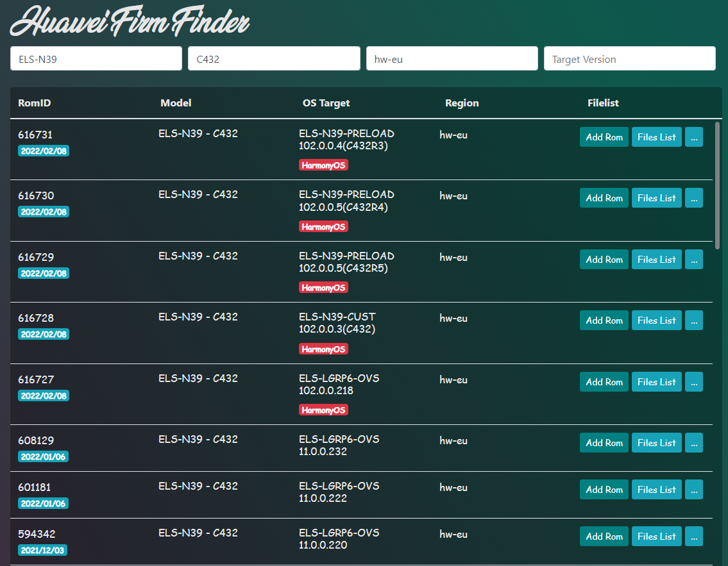Open more options for RomID 601181
This screenshot has height=566, width=728.
(x=693, y=490)
